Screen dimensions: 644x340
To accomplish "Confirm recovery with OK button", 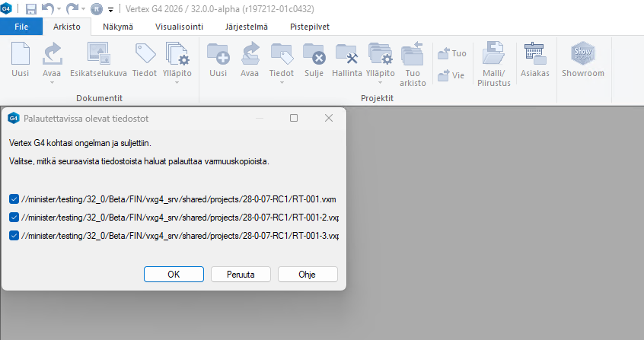I will coord(174,275).
